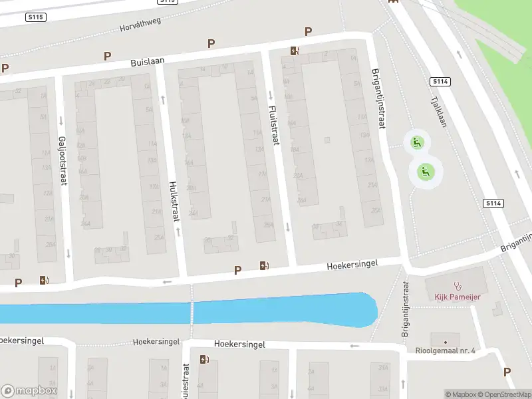Click the Hulkstraat street label

click(x=174, y=201)
